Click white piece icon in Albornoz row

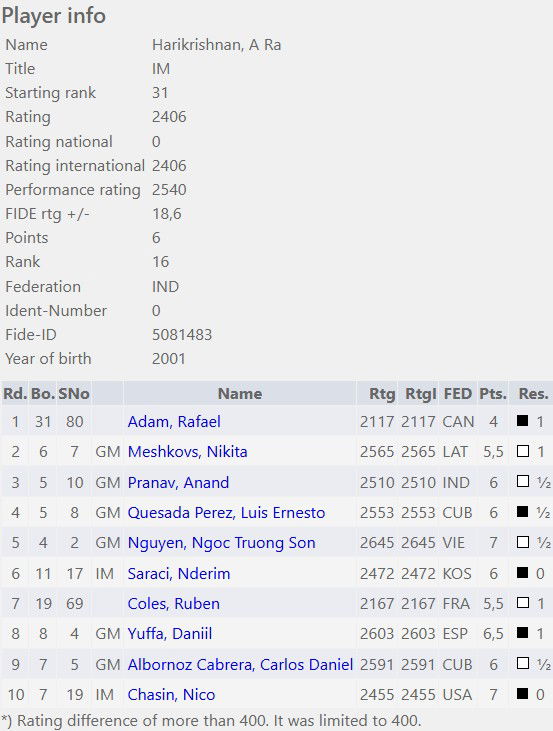(523, 663)
